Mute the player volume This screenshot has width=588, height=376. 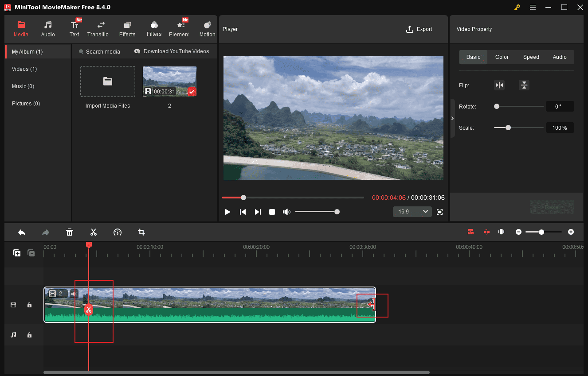(x=286, y=211)
